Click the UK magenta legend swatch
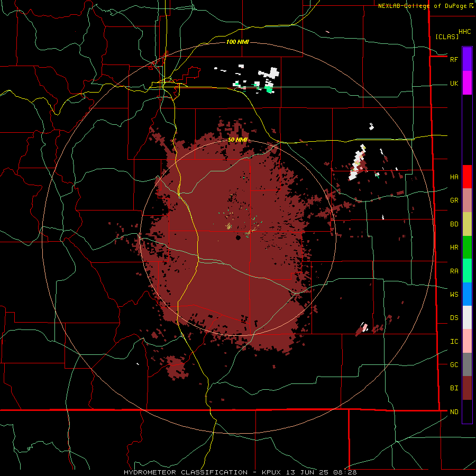This screenshot has width=476, height=476. 467,83
